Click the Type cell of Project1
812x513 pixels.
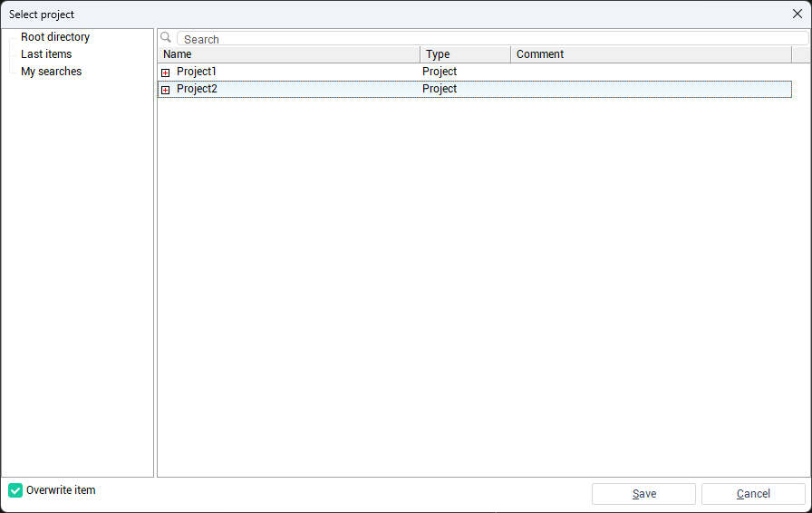coord(440,72)
